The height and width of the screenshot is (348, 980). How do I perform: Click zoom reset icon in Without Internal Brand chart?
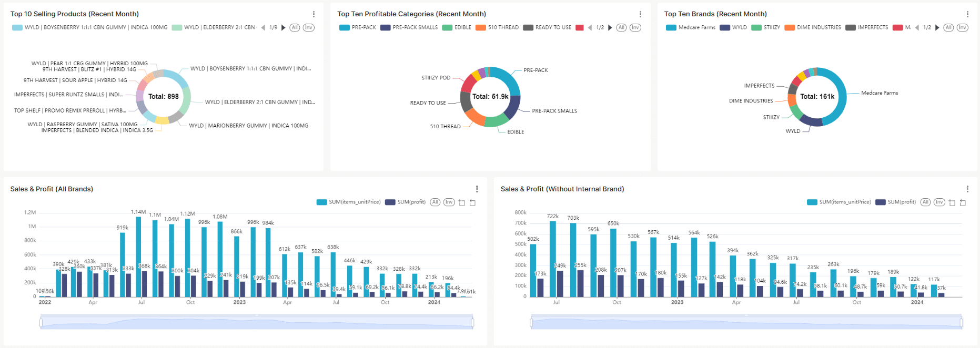point(963,203)
